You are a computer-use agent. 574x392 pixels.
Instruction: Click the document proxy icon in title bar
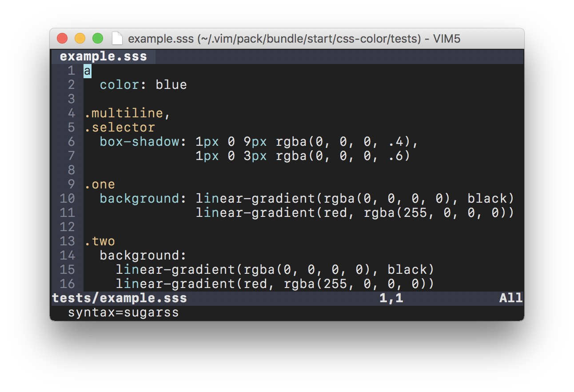coord(117,39)
